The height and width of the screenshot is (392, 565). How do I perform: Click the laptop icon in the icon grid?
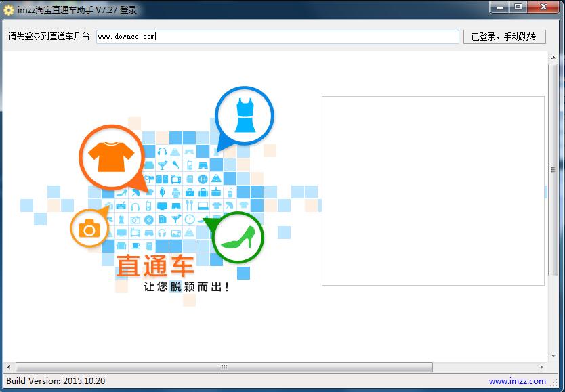pos(203,205)
